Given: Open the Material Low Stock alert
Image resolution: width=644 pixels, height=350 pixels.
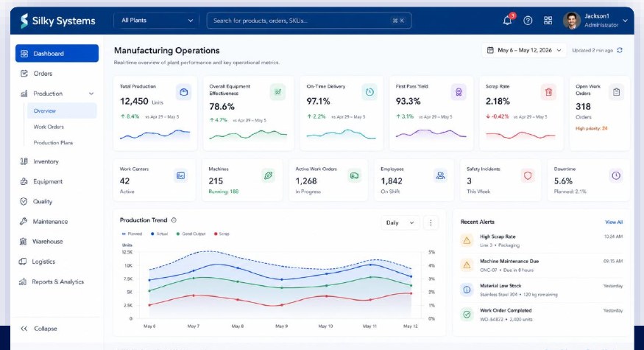Looking at the screenshot, I should [541, 290].
